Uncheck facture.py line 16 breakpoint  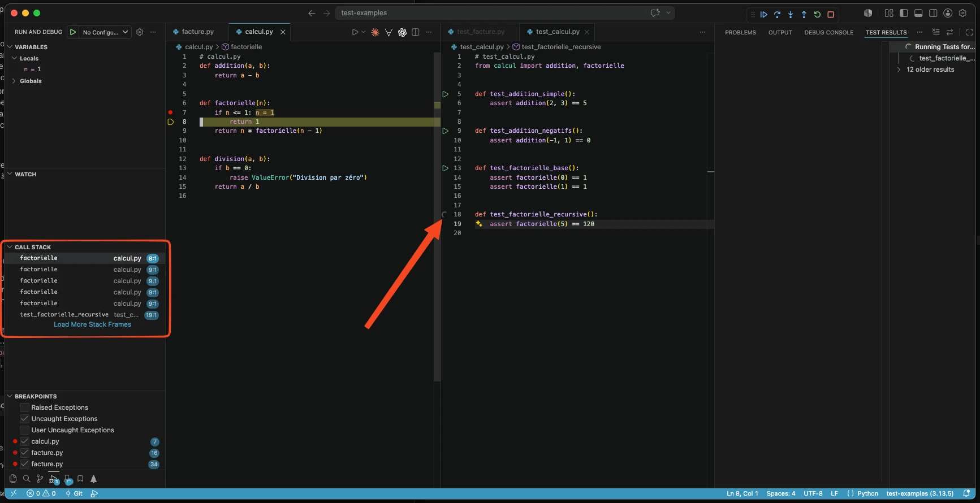point(24,453)
